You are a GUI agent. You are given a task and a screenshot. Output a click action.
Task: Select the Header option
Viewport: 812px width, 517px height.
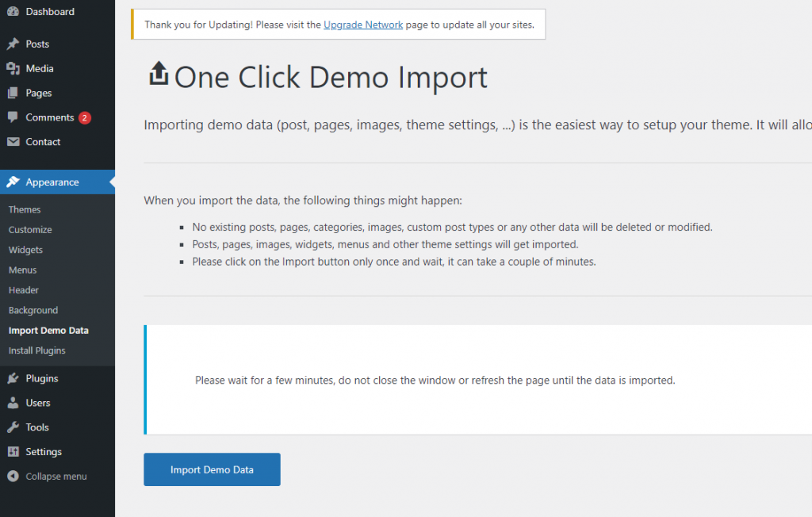coord(22,289)
